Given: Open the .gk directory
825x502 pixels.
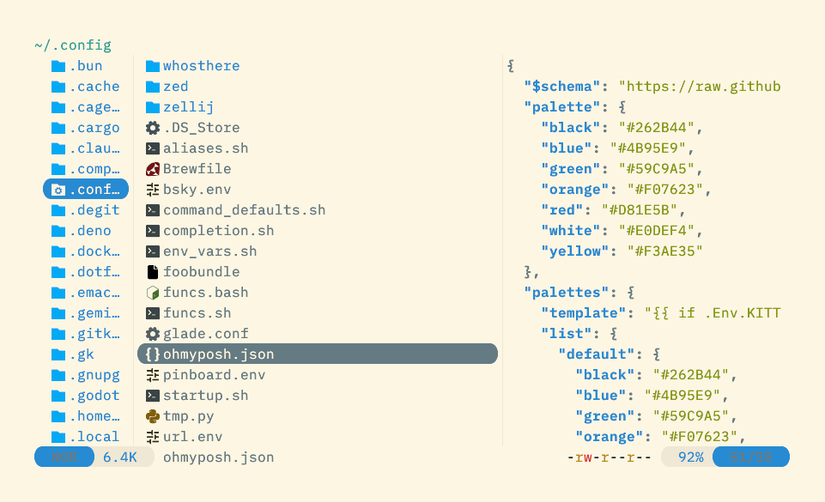Looking at the screenshot, I should pyautogui.click(x=86, y=354).
